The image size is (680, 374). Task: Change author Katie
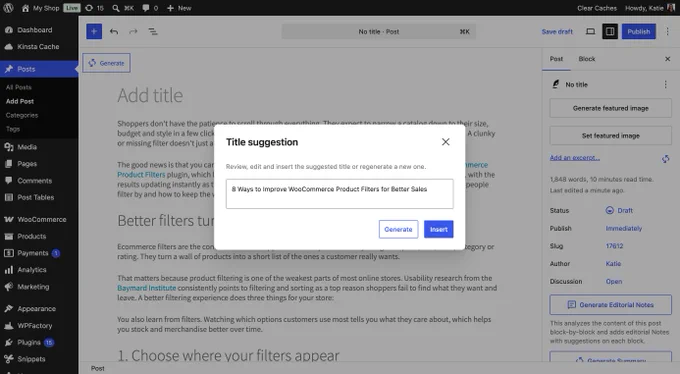pyautogui.click(x=613, y=264)
